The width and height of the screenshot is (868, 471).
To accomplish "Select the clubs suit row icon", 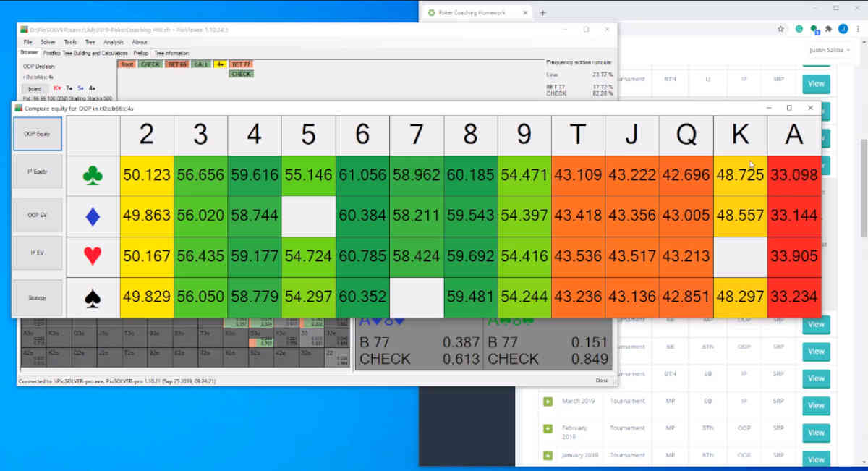I will [93, 175].
